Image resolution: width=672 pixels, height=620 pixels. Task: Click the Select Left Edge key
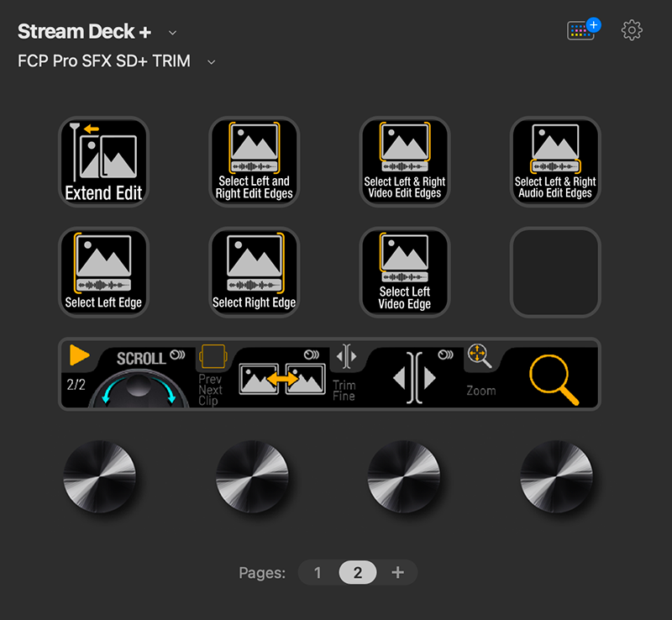pos(103,271)
